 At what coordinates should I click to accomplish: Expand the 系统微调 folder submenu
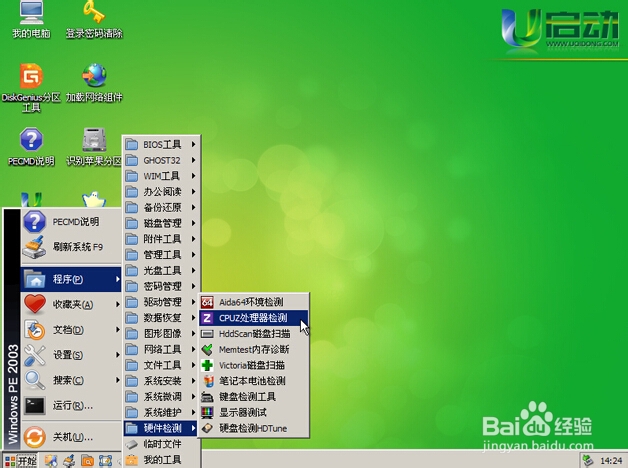(161, 397)
